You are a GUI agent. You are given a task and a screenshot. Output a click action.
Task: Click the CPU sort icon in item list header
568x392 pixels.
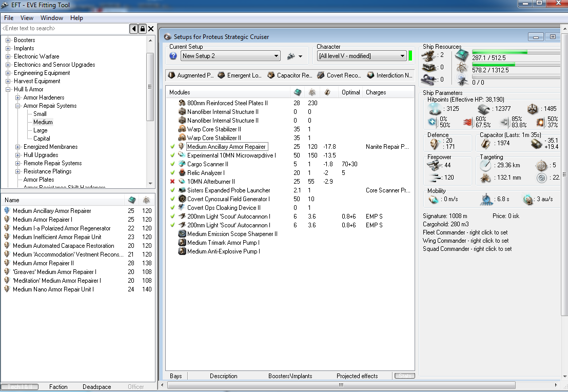132,200
